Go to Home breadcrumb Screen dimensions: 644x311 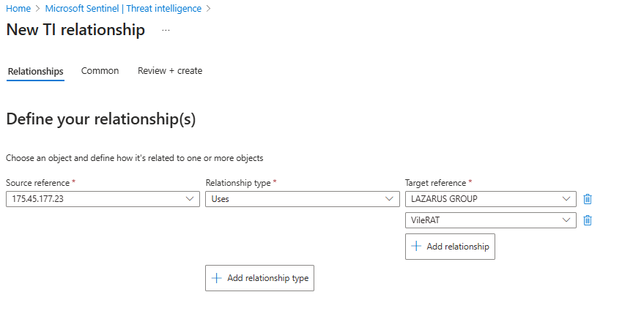(18, 8)
